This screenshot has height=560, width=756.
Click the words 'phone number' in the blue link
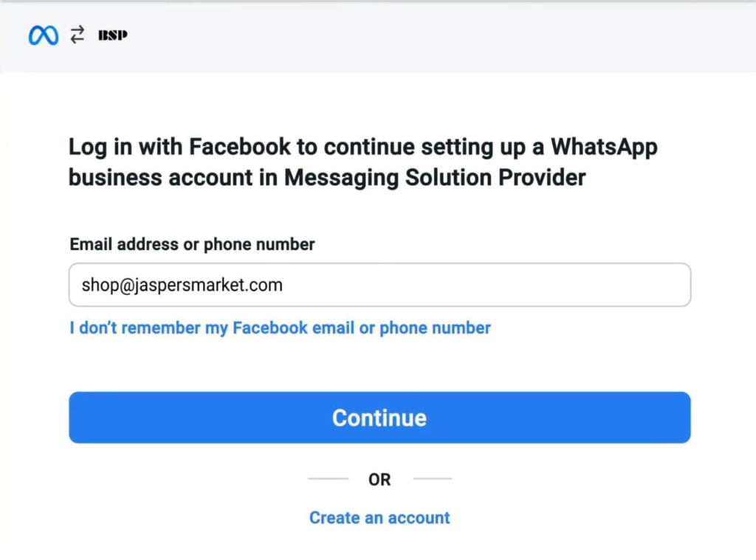point(436,328)
